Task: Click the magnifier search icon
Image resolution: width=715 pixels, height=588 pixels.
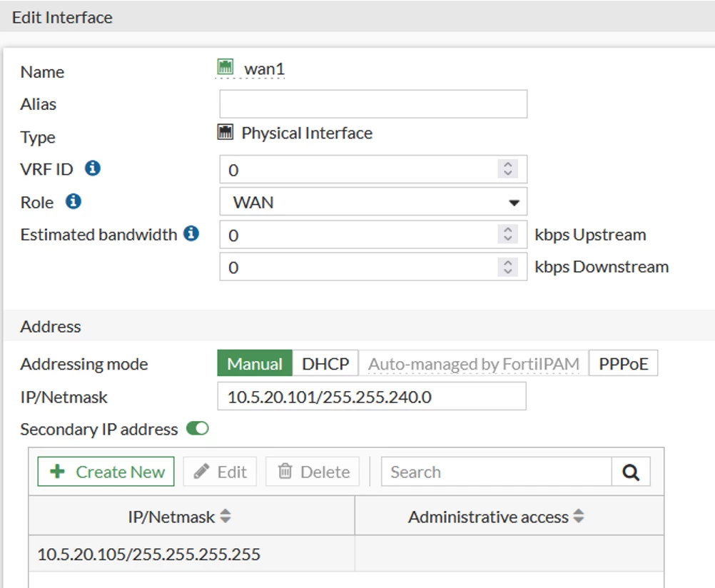Action: coord(631,472)
